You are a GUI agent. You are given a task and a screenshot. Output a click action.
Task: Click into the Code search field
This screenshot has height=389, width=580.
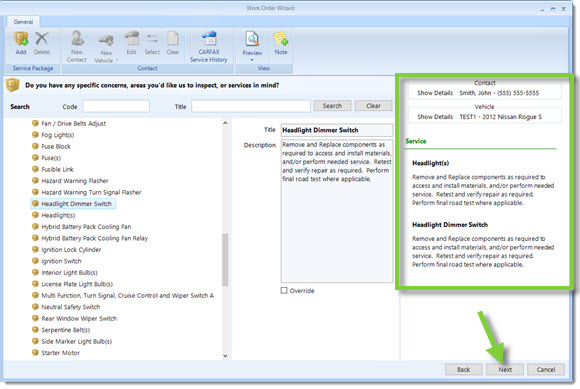pyautogui.click(x=116, y=106)
